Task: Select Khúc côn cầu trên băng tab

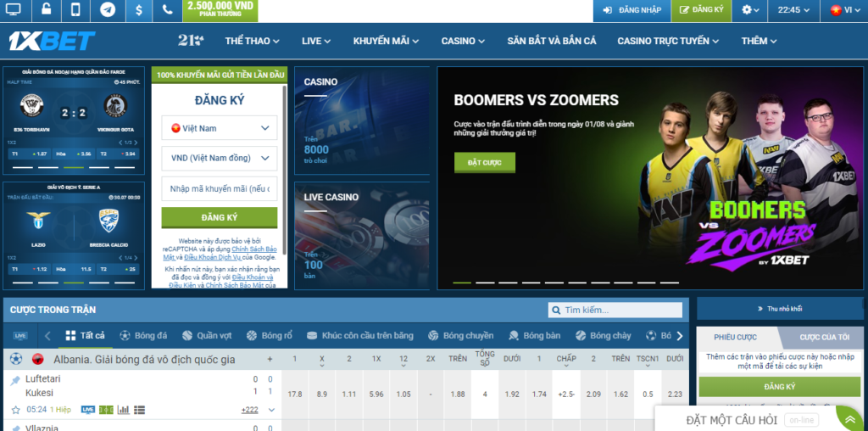Action: (360, 336)
